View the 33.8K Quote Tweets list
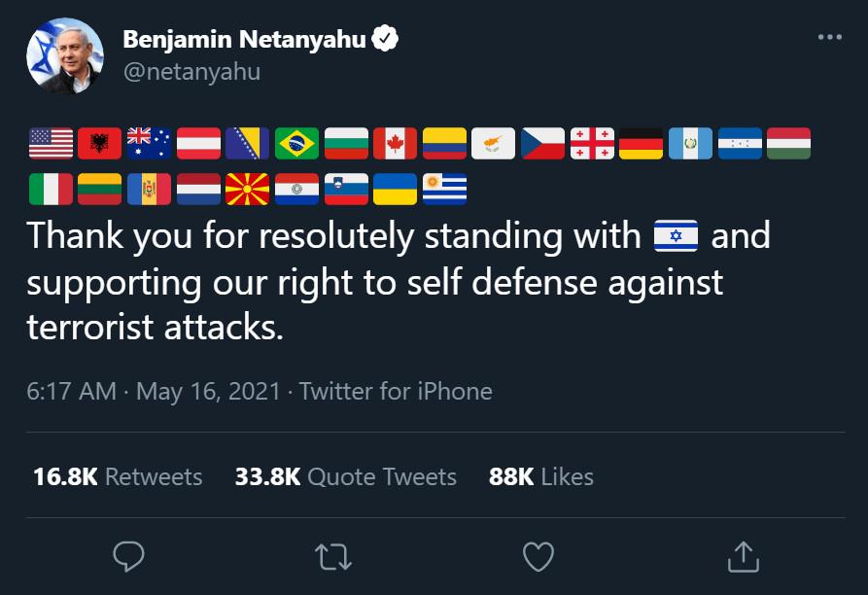The image size is (868, 595). [x=345, y=476]
